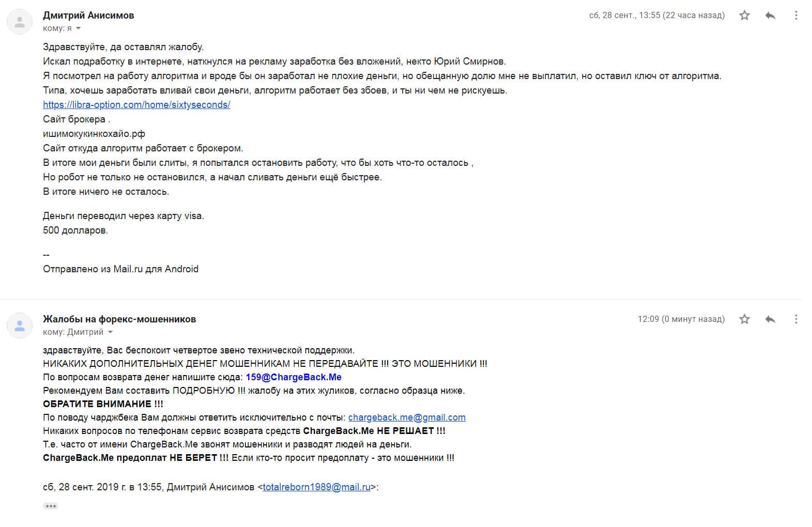This screenshot has width=812, height=527.
Task: Click the ишимокукинкохайо.рф site text
Action: click(94, 134)
